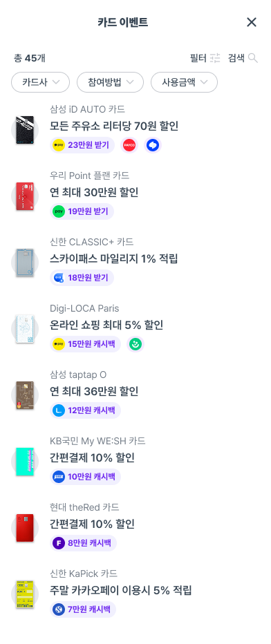This screenshot has height=644, width=271.
Task: Click the green smiley icon under Digi-LOCA Paris
Action: [135, 344]
